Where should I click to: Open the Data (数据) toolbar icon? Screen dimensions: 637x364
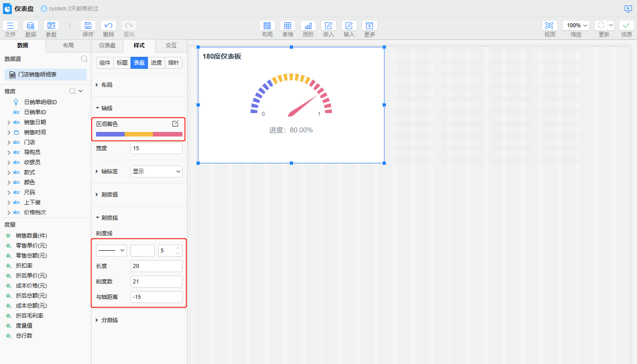pos(30,26)
